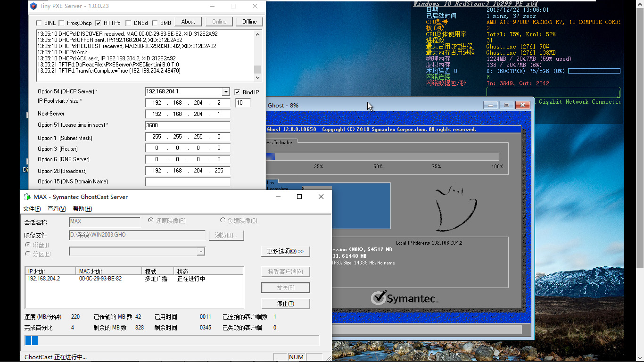The image size is (644, 362).
Task: Click the Symantec checkmark logo in Ghost
Action: [379, 298]
